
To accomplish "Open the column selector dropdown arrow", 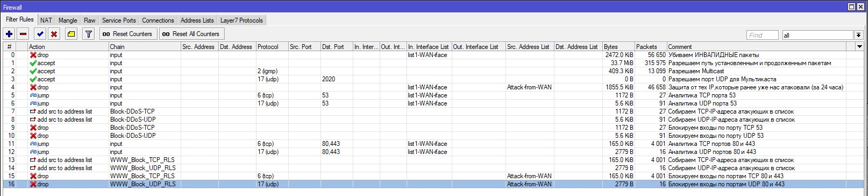I will click(x=859, y=47).
